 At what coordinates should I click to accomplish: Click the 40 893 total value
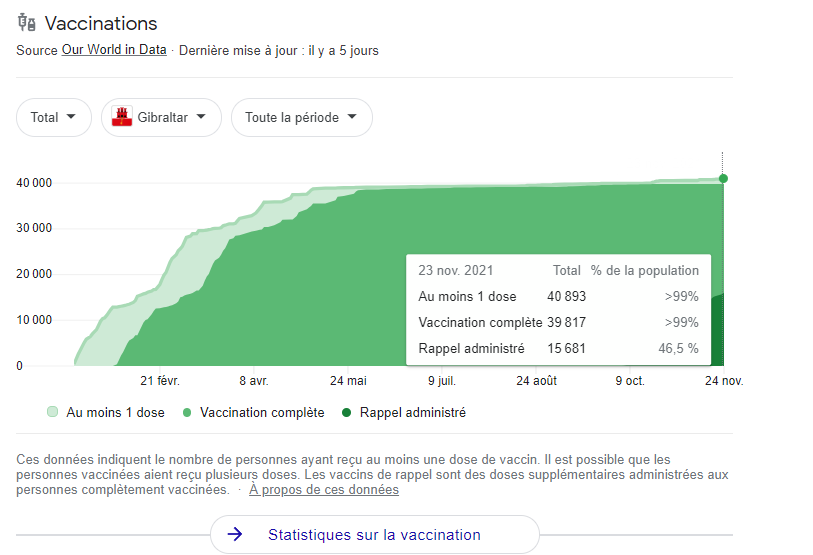click(566, 296)
